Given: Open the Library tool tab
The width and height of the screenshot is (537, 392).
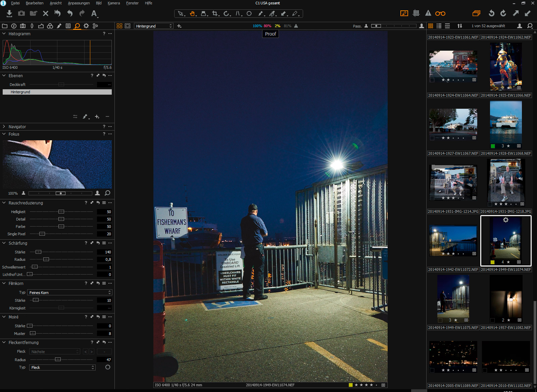Looking at the screenshot, I should [x=5, y=26].
